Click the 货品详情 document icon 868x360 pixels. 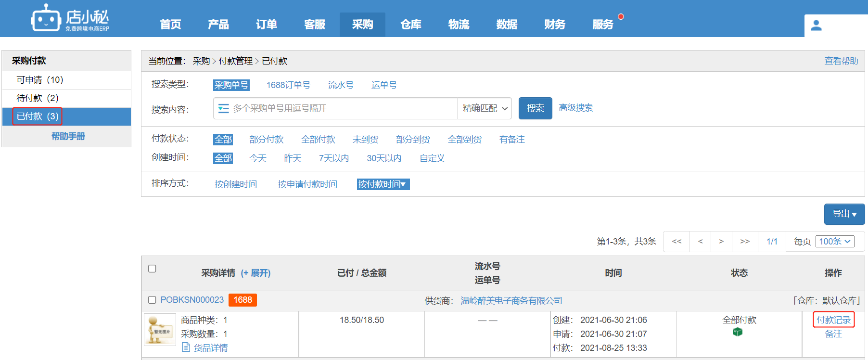pos(186,347)
